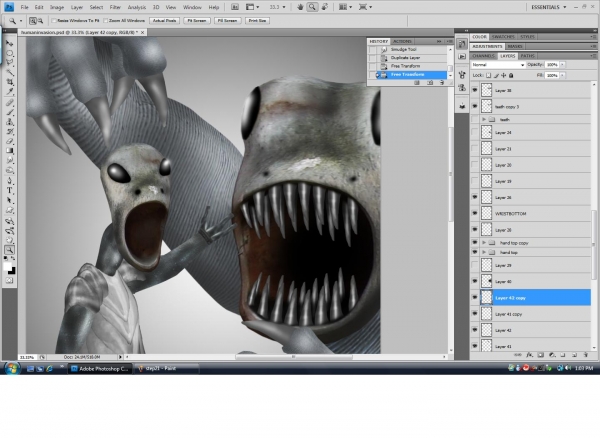Expand the hand top copy group
600x438 pixels.
point(484,243)
